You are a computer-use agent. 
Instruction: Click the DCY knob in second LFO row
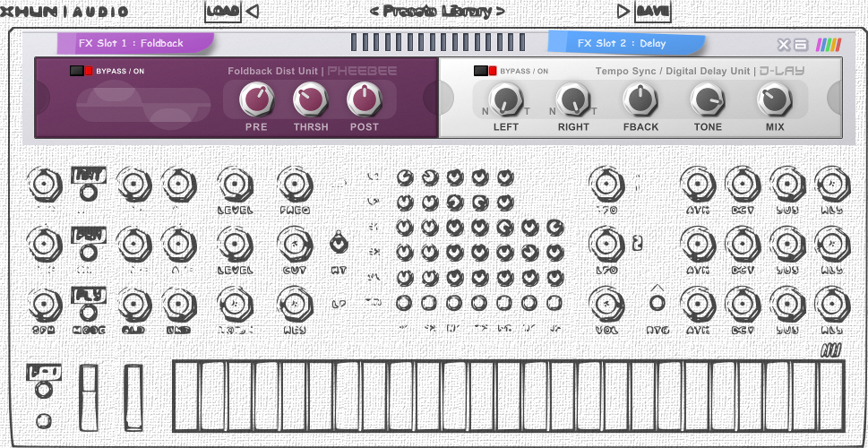[743, 245]
